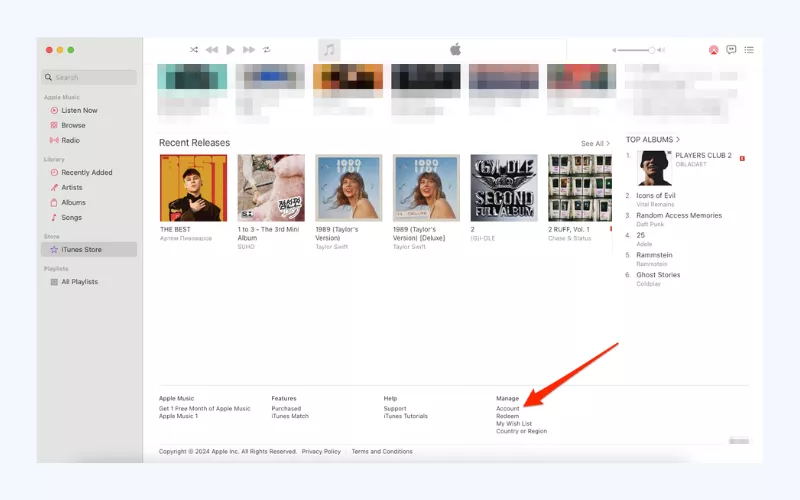Open 2 RUFF, Vol. 1 album cover

pos(580,188)
